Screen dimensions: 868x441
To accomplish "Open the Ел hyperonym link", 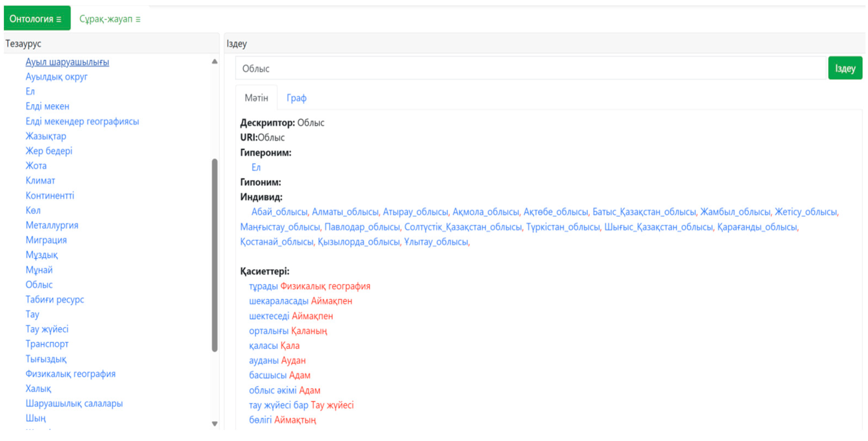I will pos(256,167).
